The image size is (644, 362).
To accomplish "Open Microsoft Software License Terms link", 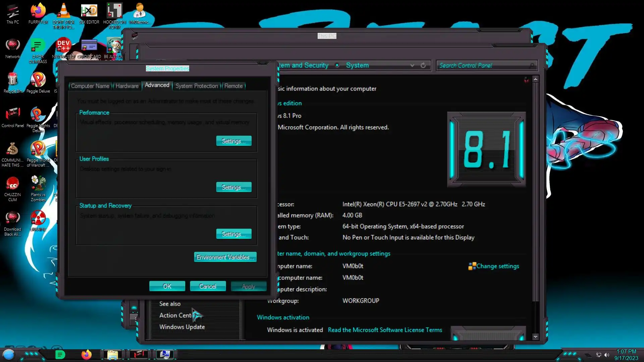I will click(x=385, y=330).
